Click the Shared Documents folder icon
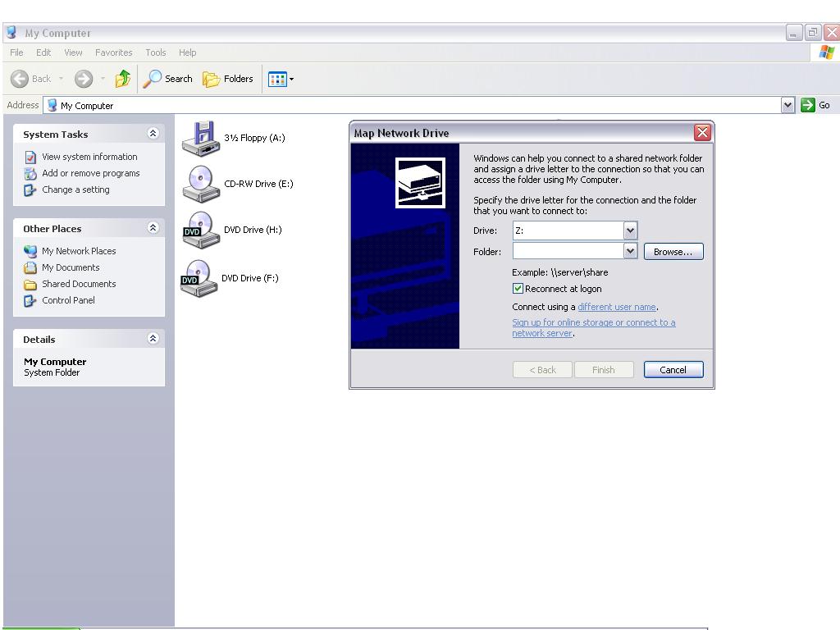This screenshot has height=630, width=840. [30, 285]
